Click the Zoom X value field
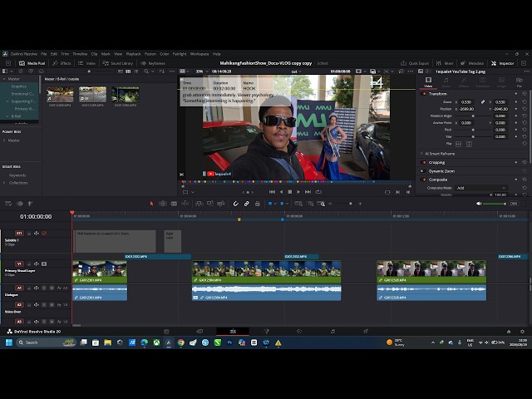The height and width of the screenshot is (399, 532). coord(466,101)
